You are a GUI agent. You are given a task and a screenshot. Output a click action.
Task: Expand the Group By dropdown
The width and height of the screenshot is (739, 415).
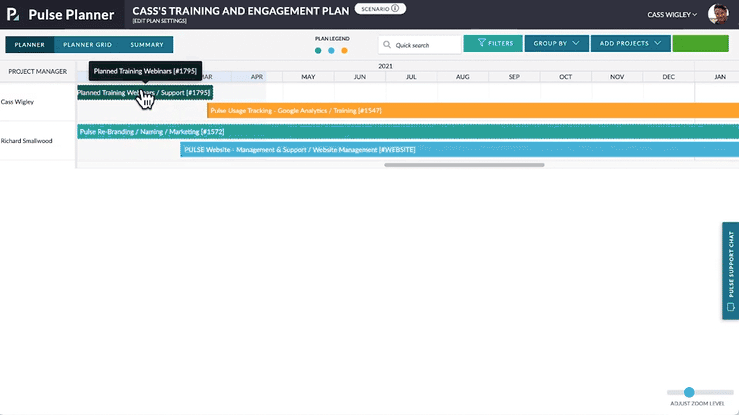point(557,43)
